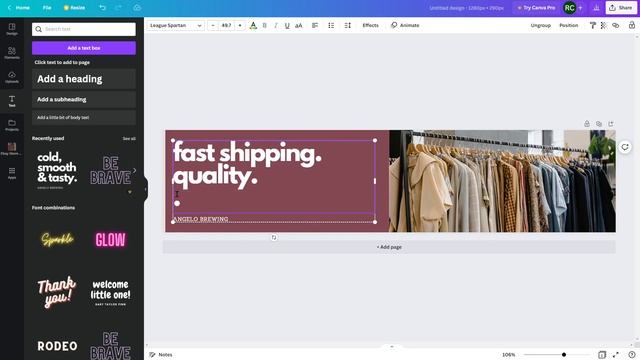
Task: Open the shop photo app in sidebar
Action: click(12, 149)
